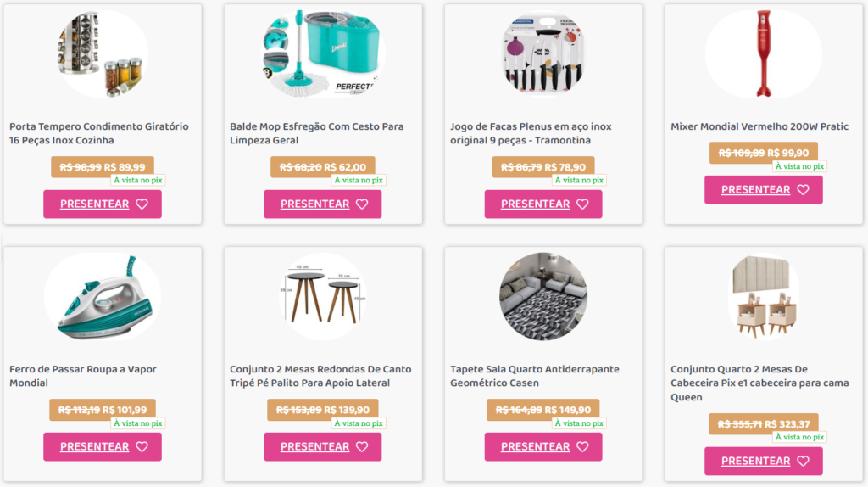Open Jogo de Facas Plenus title link
The image size is (868, 487).
tap(531, 133)
